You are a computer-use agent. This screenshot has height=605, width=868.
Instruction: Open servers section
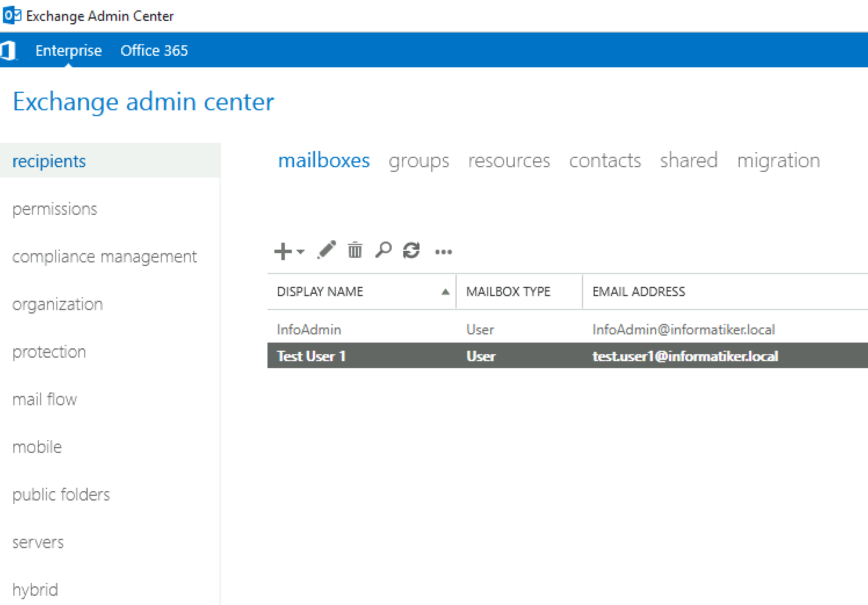tap(38, 542)
